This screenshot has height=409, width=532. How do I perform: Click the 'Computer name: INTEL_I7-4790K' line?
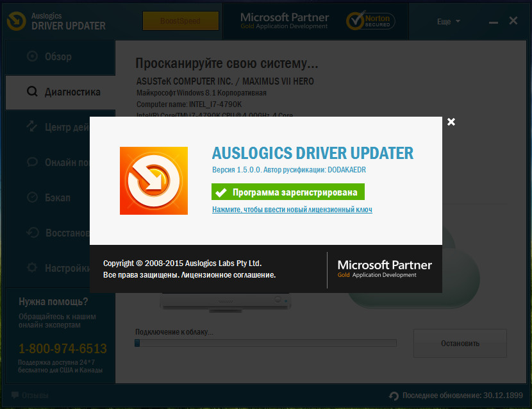tap(189, 104)
